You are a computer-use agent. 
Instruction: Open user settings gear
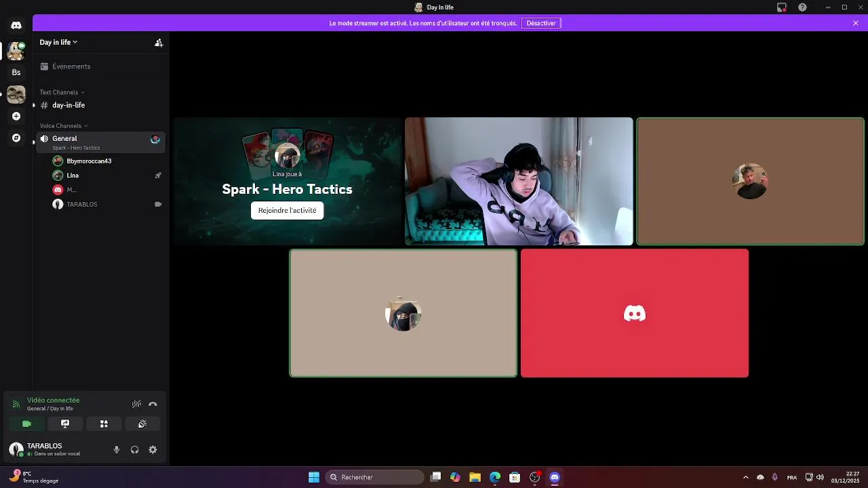(x=153, y=449)
